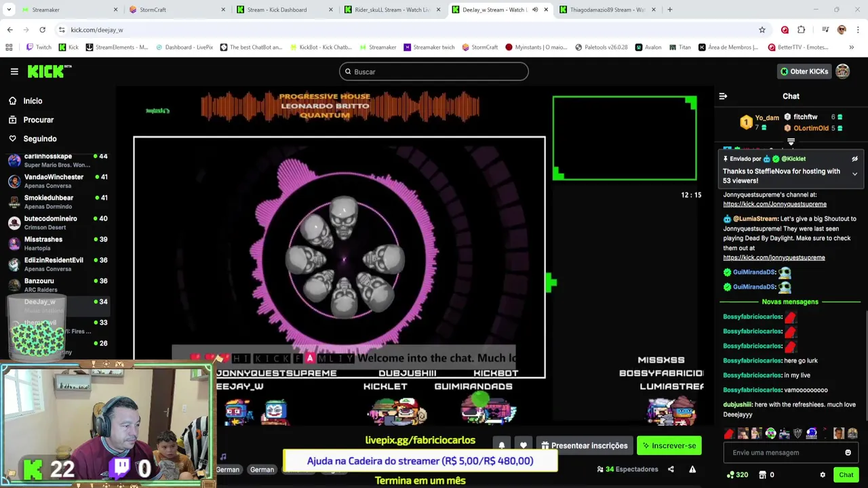Viewport: 868px width, 488px height.
Task: Click the notification bell icon under the stream
Action: (x=502, y=445)
